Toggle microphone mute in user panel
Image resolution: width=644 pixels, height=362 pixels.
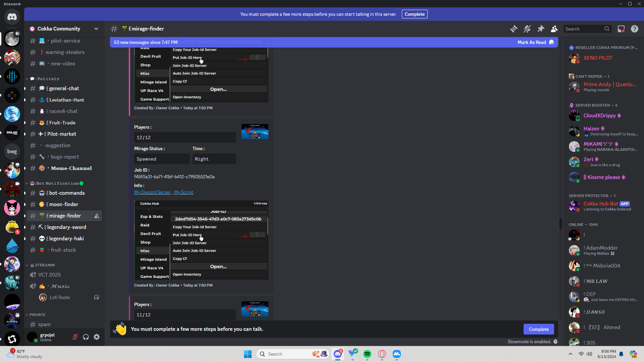click(x=75, y=337)
